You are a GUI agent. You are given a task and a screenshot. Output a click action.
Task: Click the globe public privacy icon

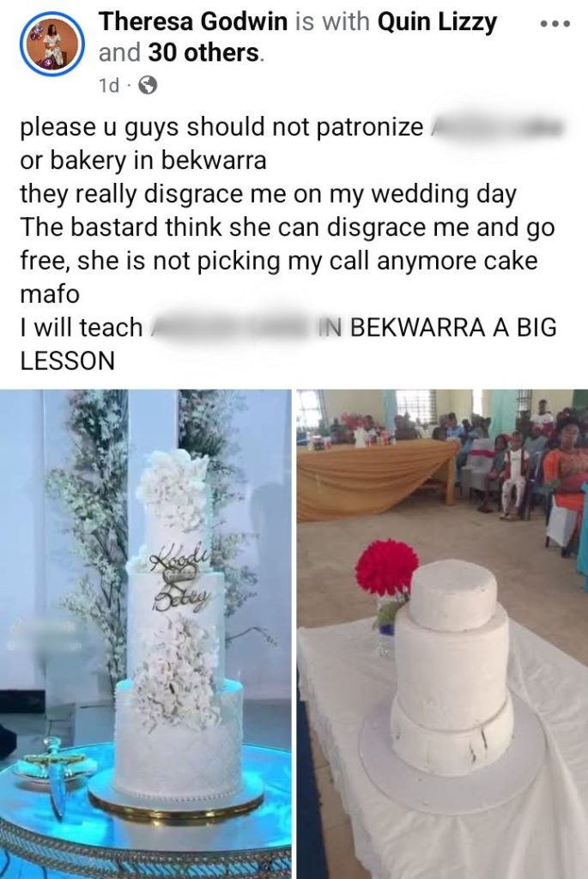click(x=148, y=85)
